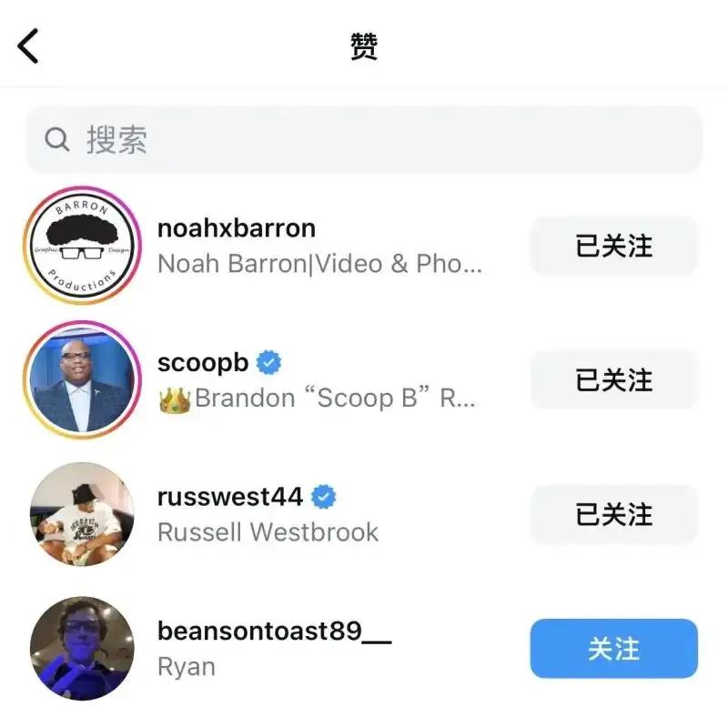This screenshot has width=728, height=707.
Task: Open the scoopb username link
Action: (203, 363)
